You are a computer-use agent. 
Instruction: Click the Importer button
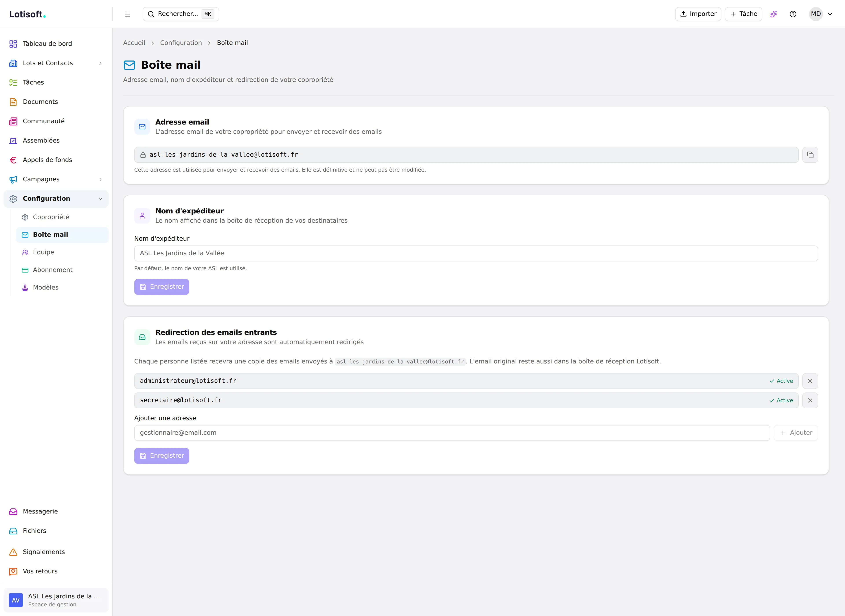698,14
